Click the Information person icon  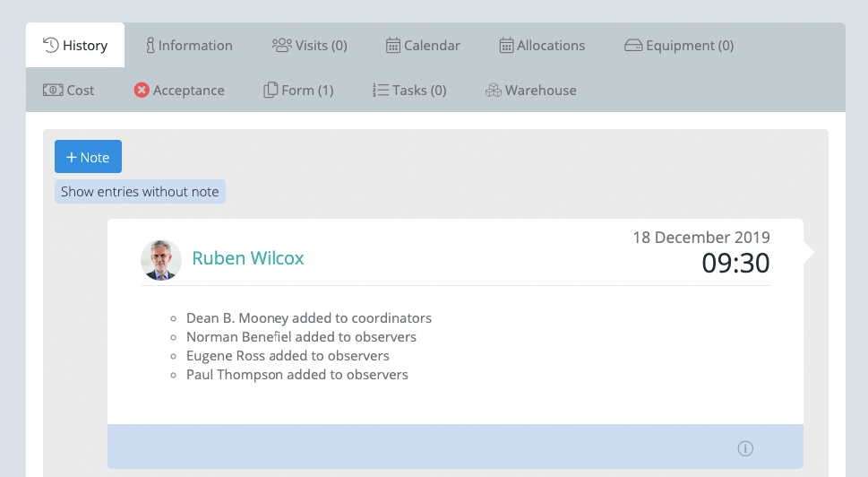coord(150,46)
